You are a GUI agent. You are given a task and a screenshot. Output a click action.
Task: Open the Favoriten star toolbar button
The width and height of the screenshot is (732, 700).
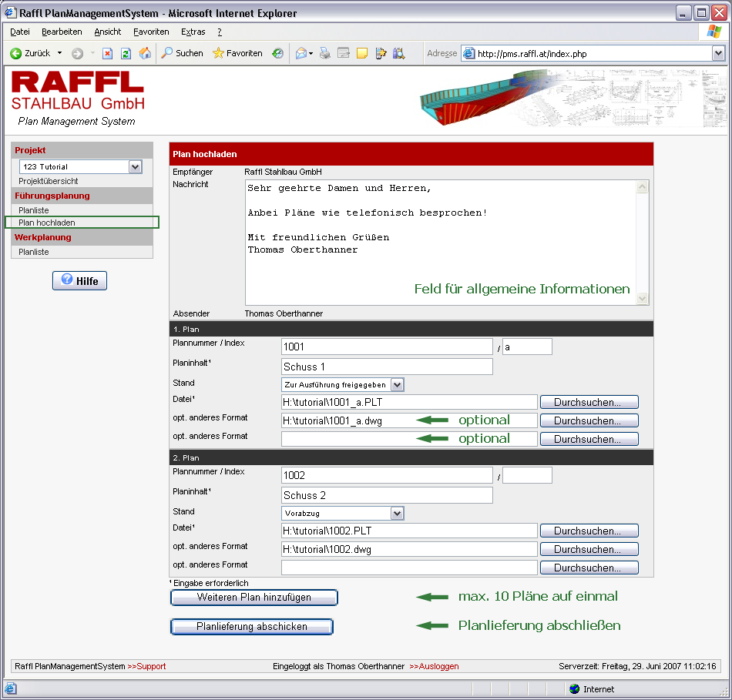tap(237, 53)
